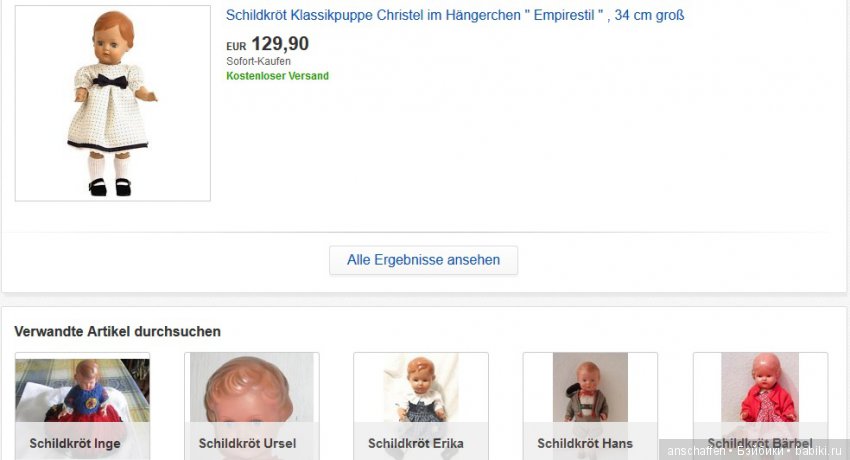Open the Schildkröt Ursel doll photo

251,389
